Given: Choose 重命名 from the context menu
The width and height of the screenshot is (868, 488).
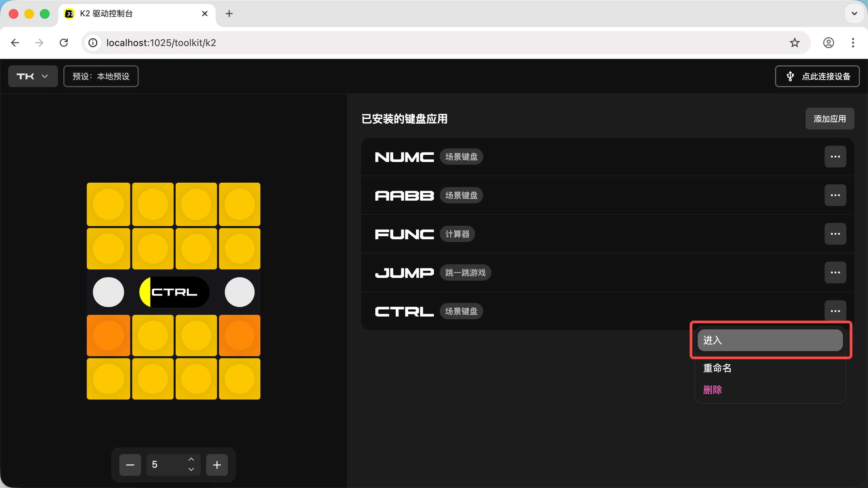Looking at the screenshot, I should (x=717, y=368).
